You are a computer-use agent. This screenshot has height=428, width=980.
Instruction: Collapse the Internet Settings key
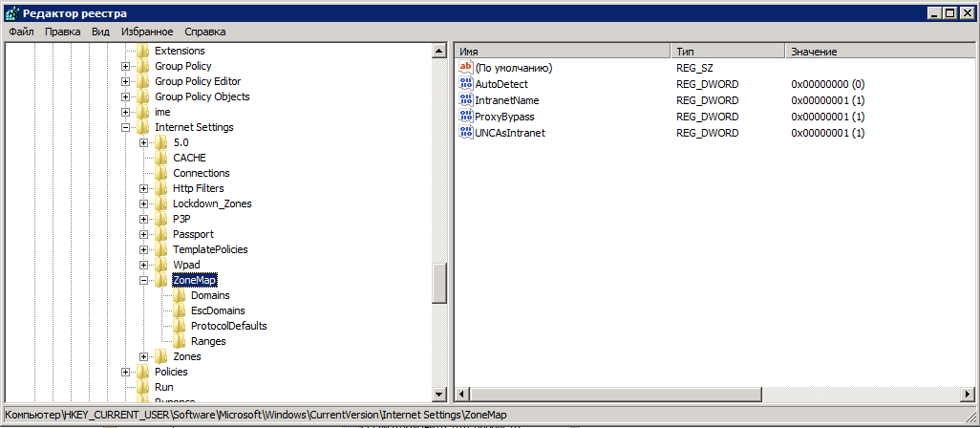tap(126, 127)
